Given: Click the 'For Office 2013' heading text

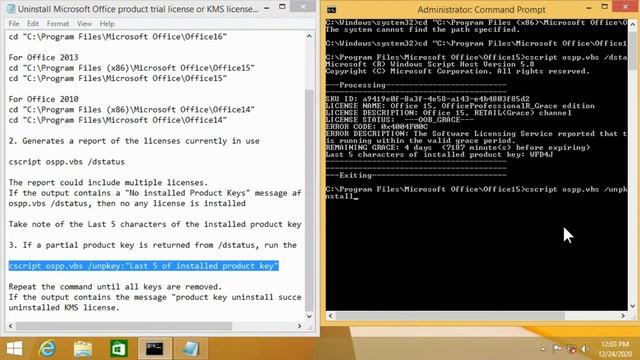Looking at the screenshot, I should click(x=43, y=58).
